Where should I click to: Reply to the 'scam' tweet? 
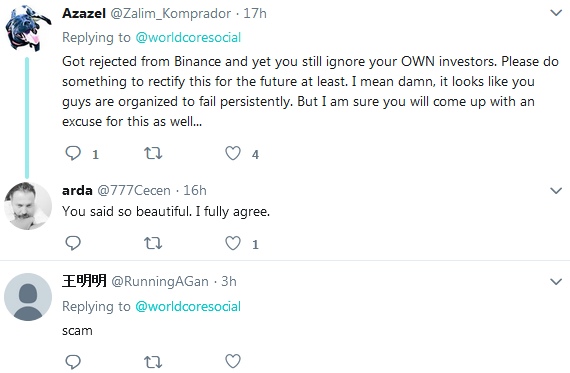click(x=73, y=361)
